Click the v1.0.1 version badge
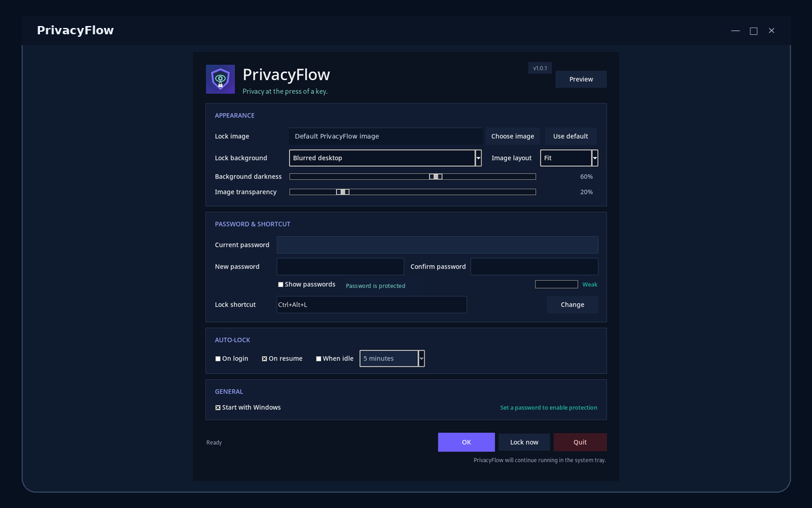Image resolution: width=812 pixels, height=508 pixels. point(540,68)
